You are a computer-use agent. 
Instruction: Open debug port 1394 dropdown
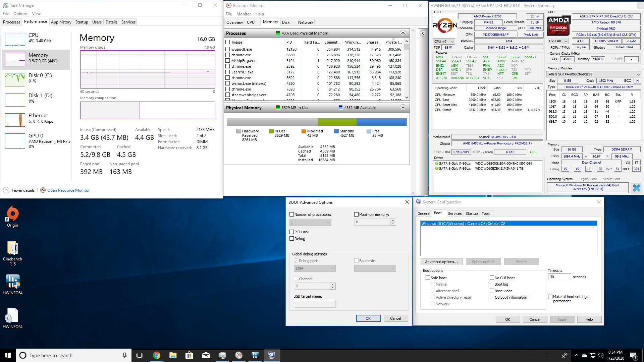click(315, 268)
